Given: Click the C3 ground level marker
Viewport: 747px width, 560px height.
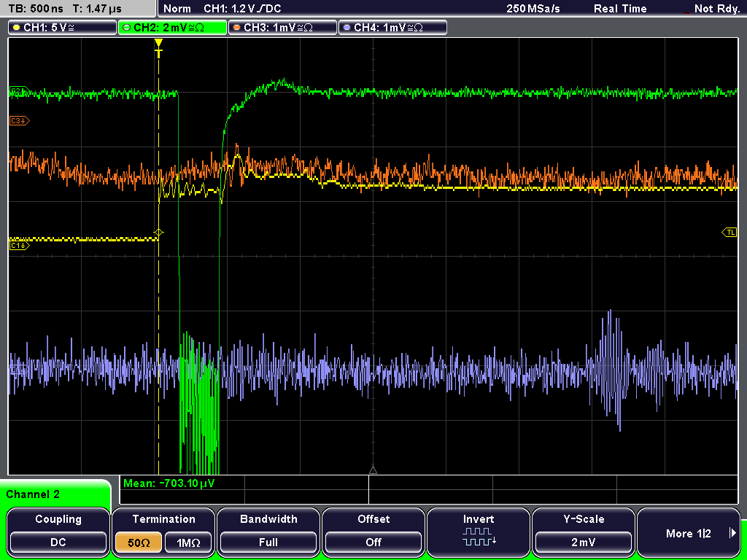Looking at the screenshot, I should (20, 121).
